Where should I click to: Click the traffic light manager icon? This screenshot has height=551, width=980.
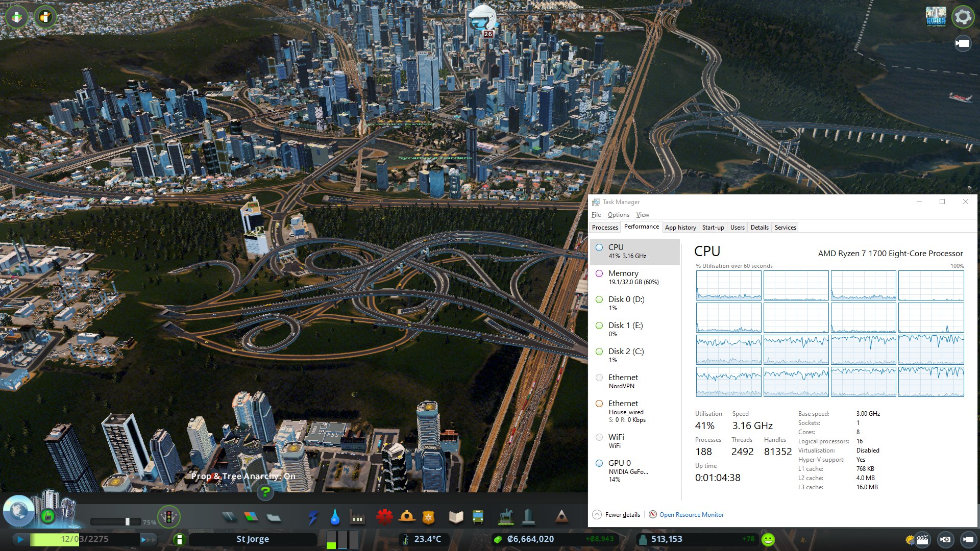click(x=168, y=517)
